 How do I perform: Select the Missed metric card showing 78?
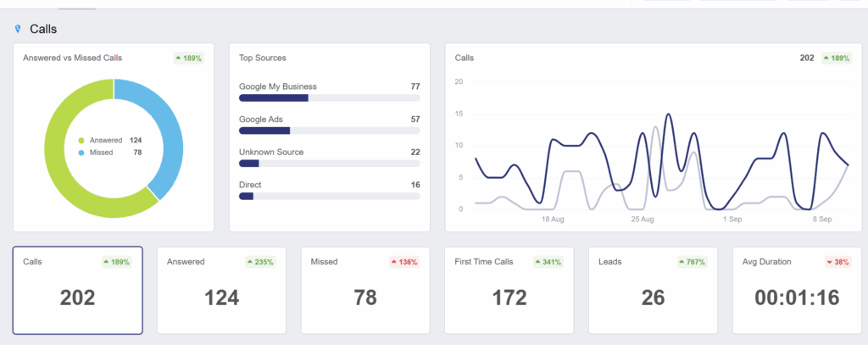[x=365, y=291]
